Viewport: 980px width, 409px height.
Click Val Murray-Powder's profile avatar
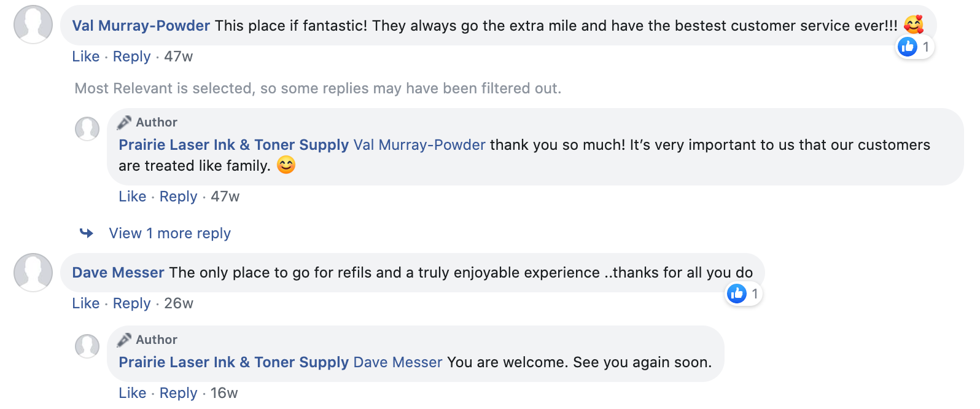pos(33,25)
